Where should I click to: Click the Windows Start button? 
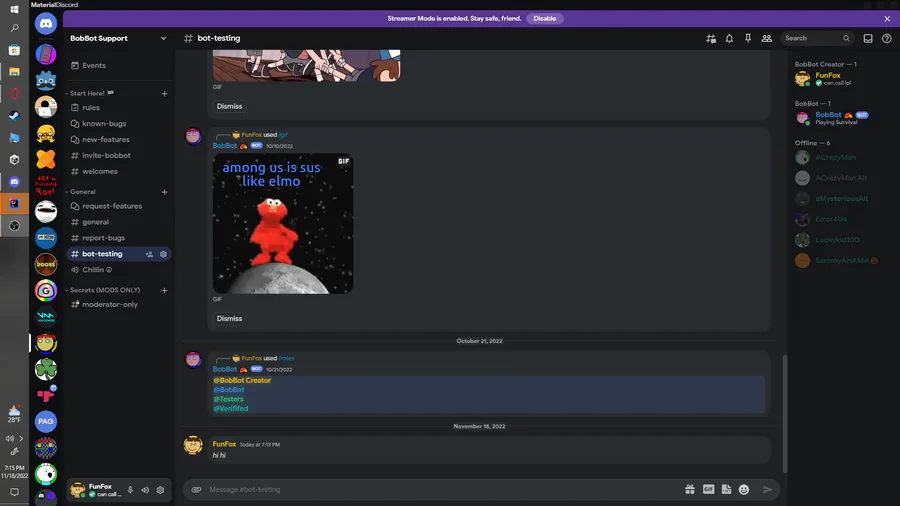coord(14,9)
